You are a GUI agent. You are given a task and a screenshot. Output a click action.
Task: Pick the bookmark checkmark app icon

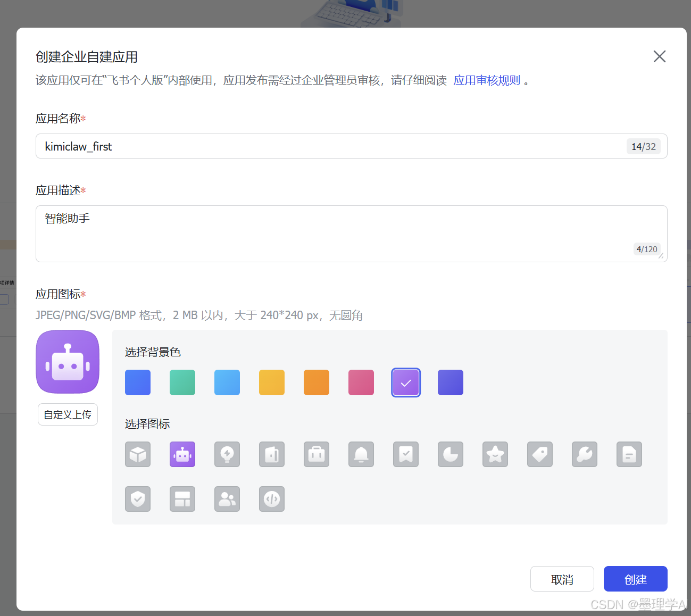(x=406, y=454)
